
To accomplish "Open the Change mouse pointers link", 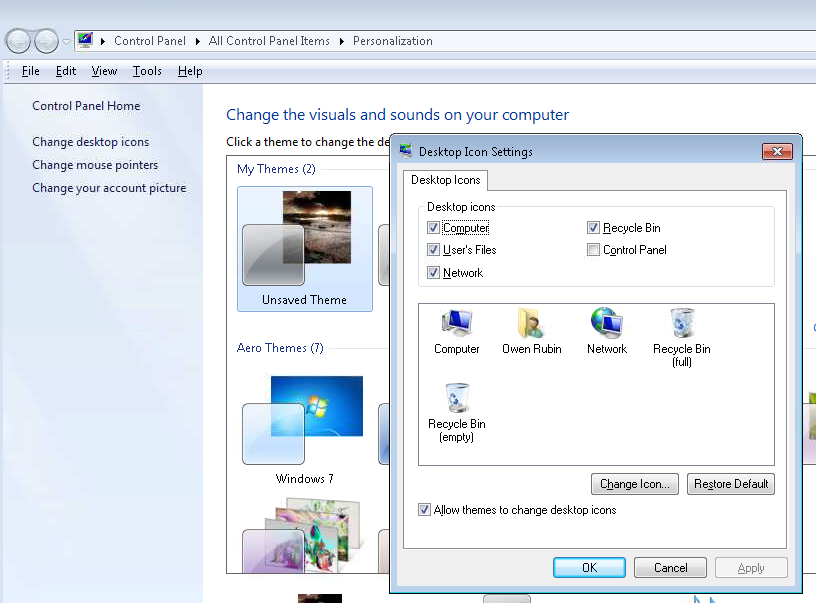I will pos(95,165).
